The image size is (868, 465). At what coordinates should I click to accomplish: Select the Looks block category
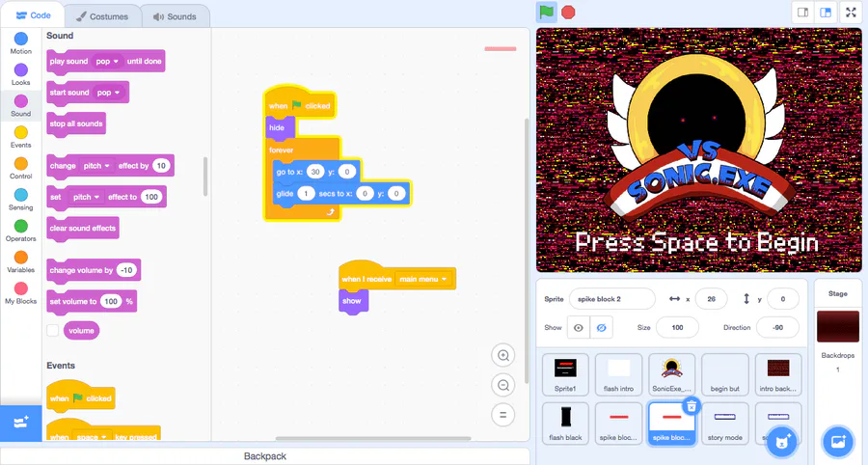tap(21, 74)
